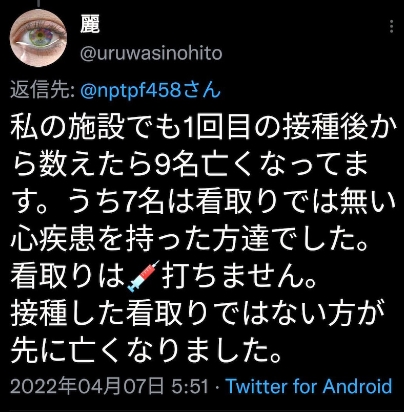Click the text 看取りは before the syringe
This screenshot has width=404, height=412.
[68, 276]
